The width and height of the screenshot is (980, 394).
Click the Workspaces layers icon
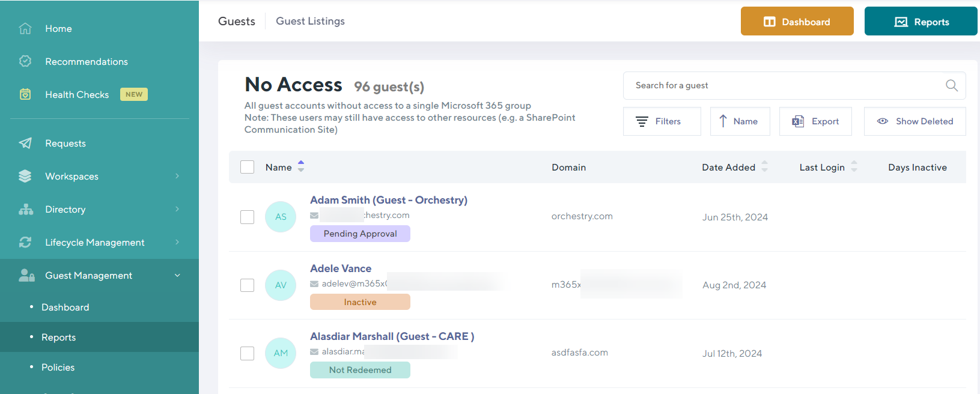pos(25,176)
